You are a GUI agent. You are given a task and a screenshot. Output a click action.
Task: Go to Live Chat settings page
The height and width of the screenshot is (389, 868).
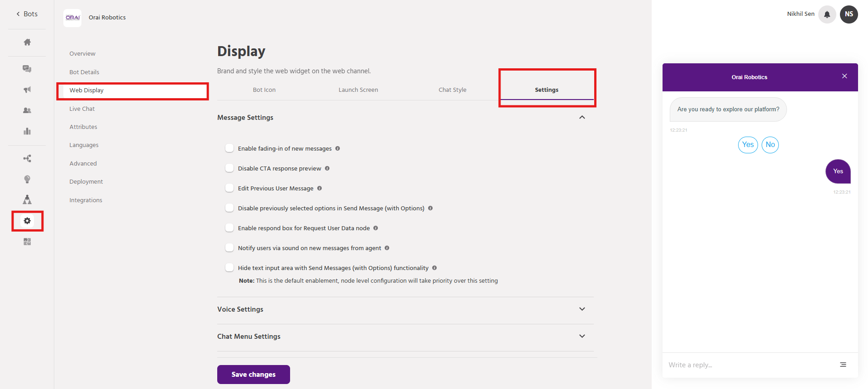point(82,109)
